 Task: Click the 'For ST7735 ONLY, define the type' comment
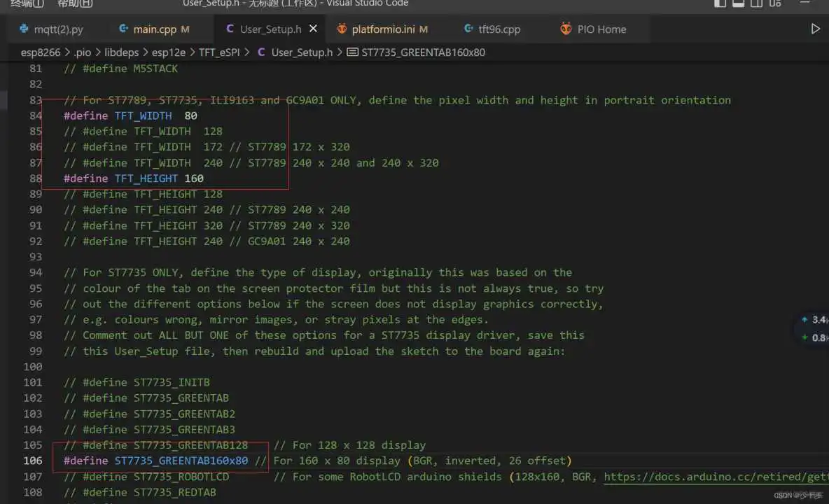(318, 272)
